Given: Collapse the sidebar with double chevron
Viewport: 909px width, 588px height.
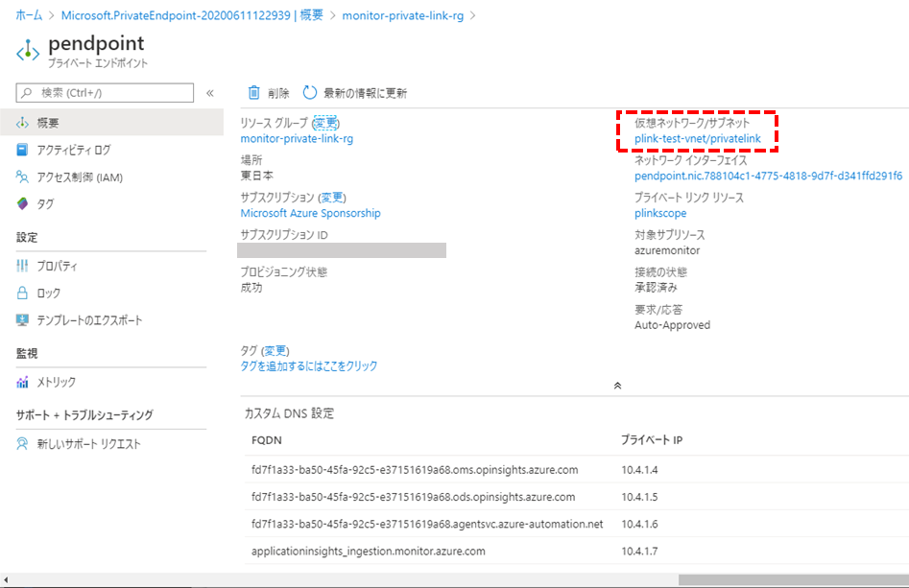Looking at the screenshot, I should point(210,93).
